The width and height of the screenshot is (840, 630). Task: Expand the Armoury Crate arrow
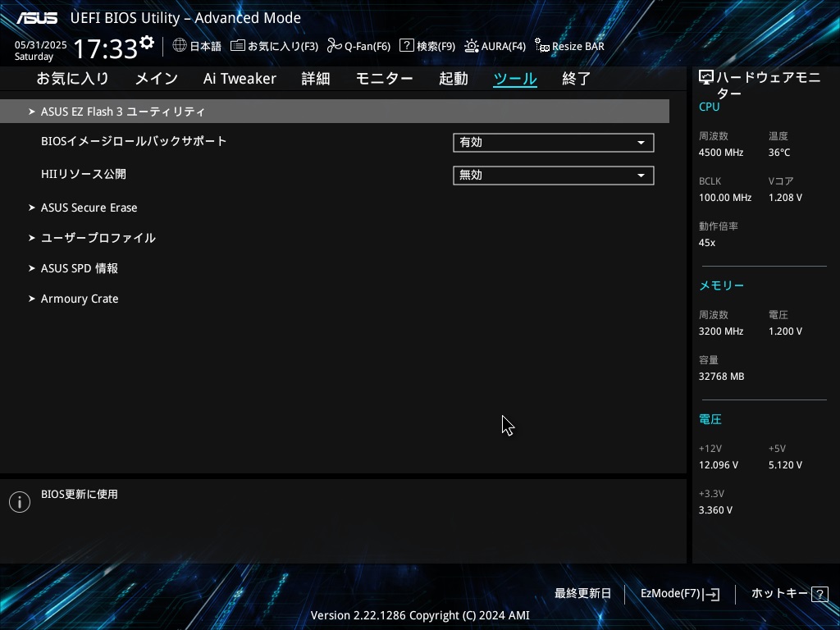[x=32, y=299]
